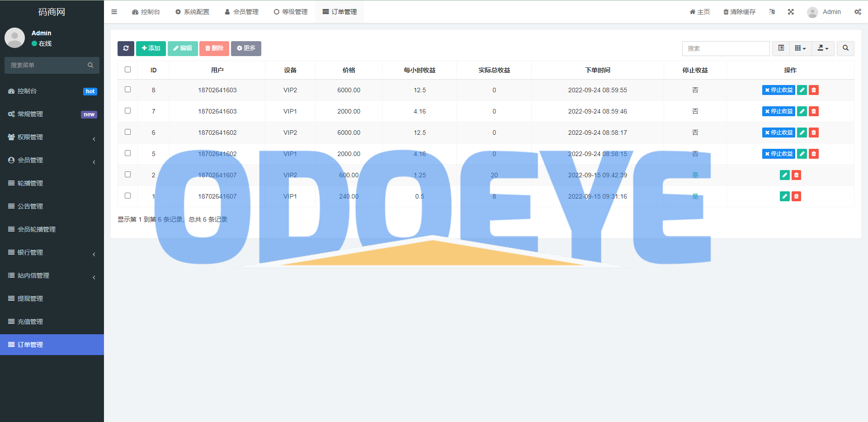
Task: Toggle the sidebar hamburger menu icon
Action: pyautogui.click(x=114, y=12)
